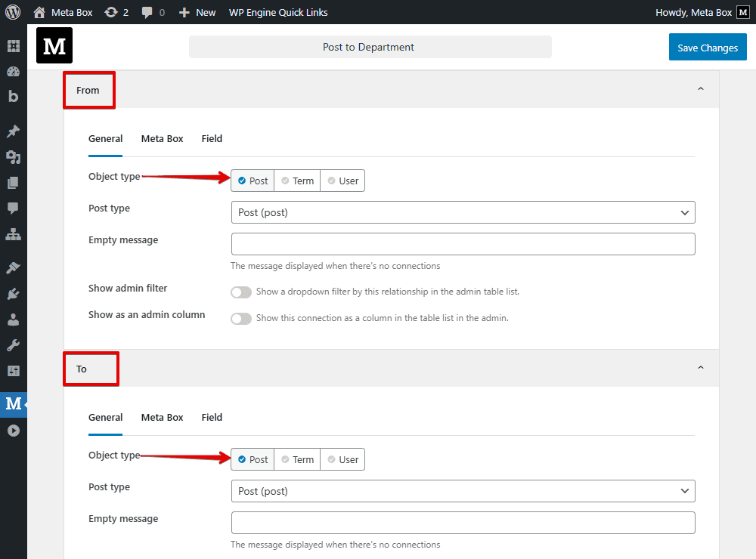Switch to Field tab in To section
The width and height of the screenshot is (756, 559).
tap(212, 418)
